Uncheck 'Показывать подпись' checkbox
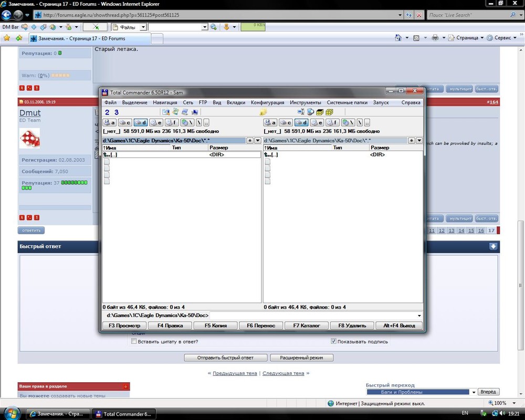The image size is (525, 420). click(333, 341)
